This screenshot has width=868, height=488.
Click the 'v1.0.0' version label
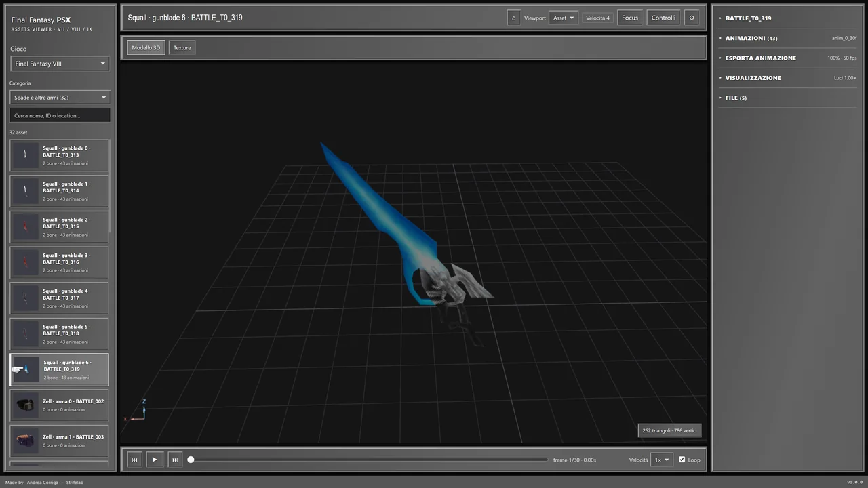click(x=854, y=483)
